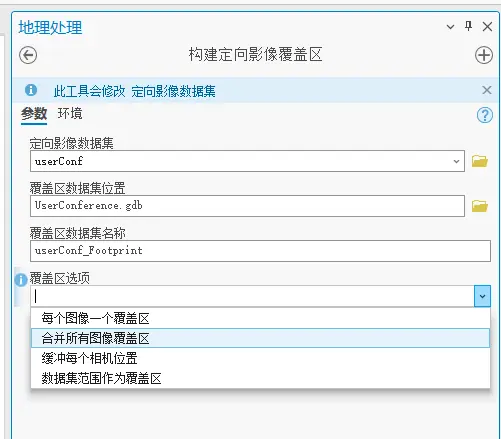The height and width of the screenshot is (439, 501).
Task: Click info icon beside 覆盖区选项 label
Action: (x=21, y=280)
